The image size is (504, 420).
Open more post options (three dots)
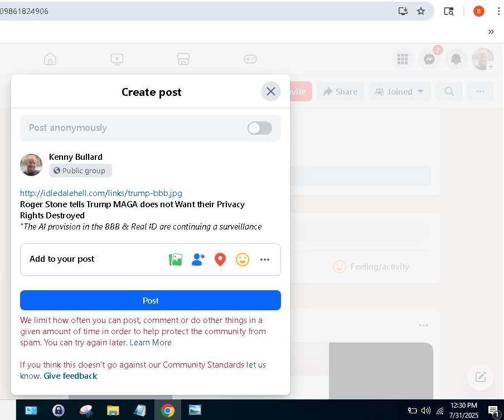tap(265, 260)
